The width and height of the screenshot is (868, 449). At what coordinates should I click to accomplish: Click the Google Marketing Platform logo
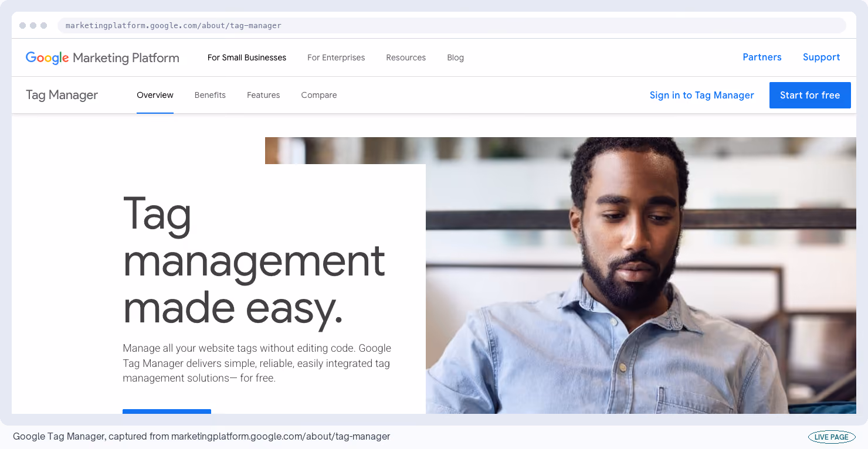click(x=102, y=57)
